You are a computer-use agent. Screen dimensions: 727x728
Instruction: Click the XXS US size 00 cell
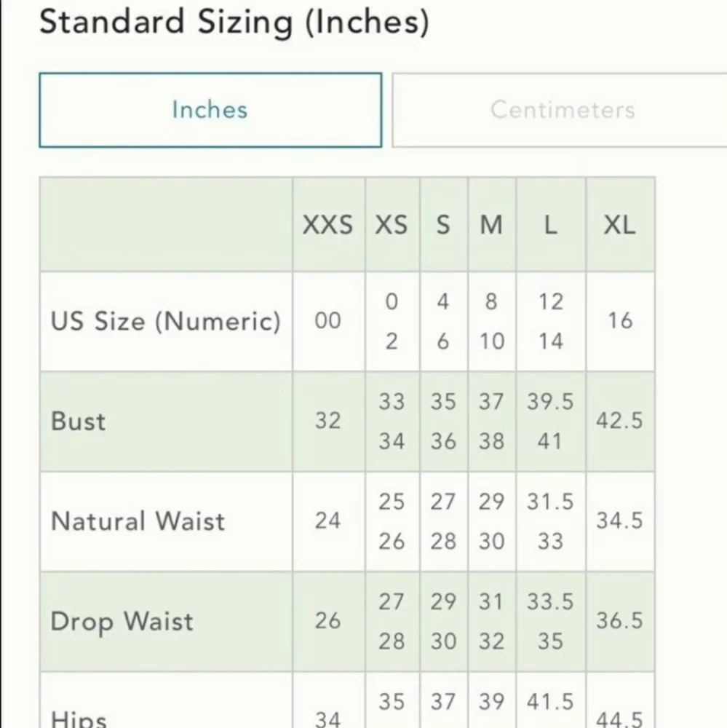click(327, 321)
